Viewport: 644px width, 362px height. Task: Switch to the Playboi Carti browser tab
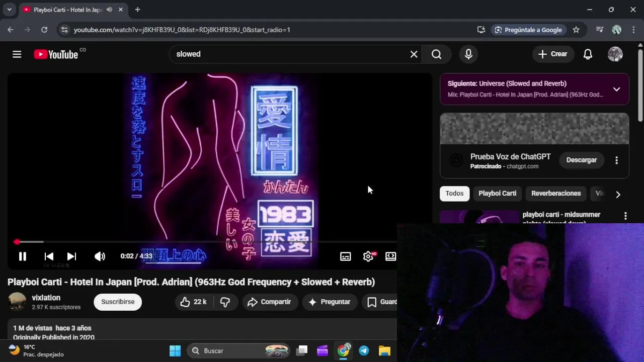(x=68, y=10)
